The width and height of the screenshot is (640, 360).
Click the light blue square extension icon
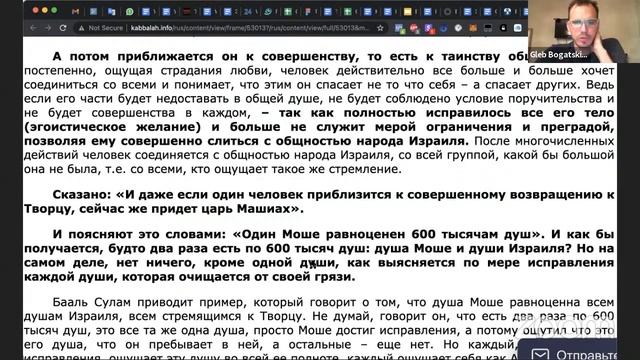pos(518,28)
